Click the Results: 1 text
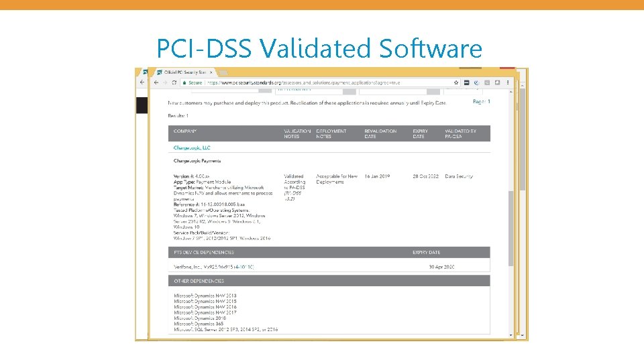Viewport: 644px width, 362px height. point(178,116)
